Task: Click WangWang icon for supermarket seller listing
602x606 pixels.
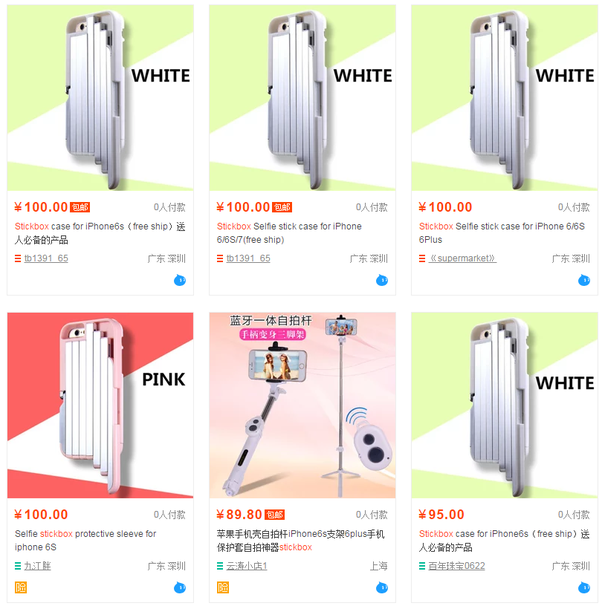Action: 584,280
